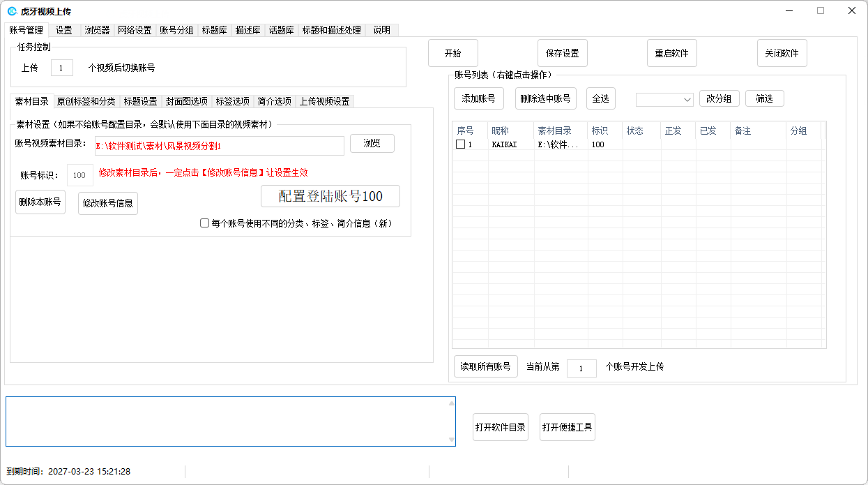Click 浏览 to choose material folder
Screen dimensions: 868x485
click(372, 144)
